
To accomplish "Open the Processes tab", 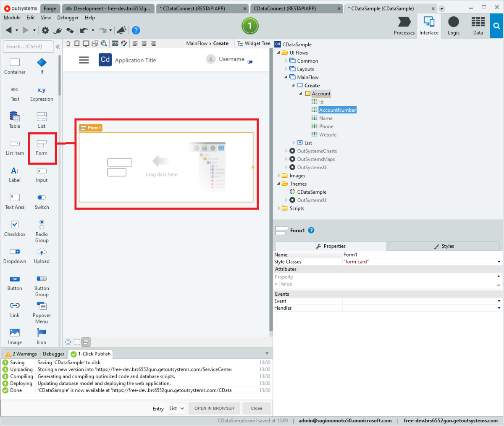I will (x=404, y=26).
